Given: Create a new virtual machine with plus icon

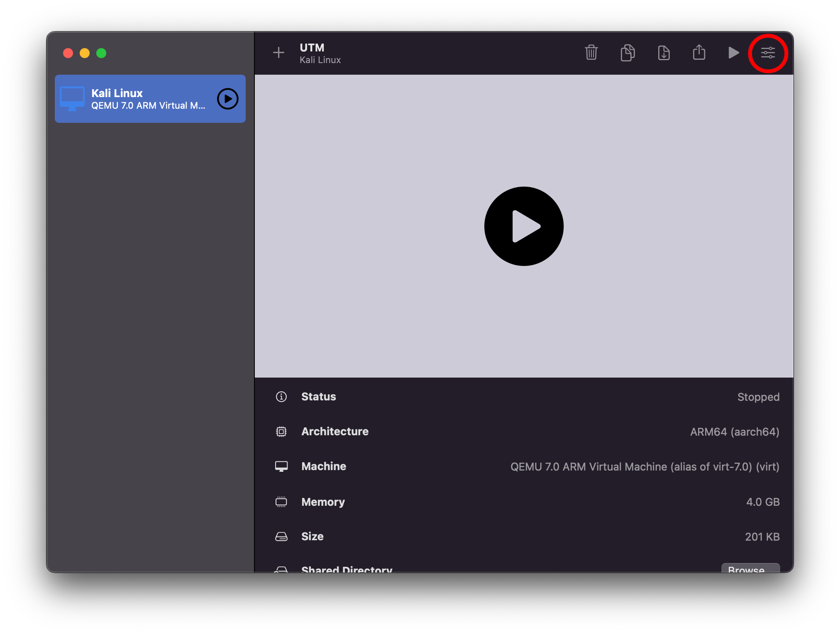Looking at the screenshot, I should (x=278, y=53).
